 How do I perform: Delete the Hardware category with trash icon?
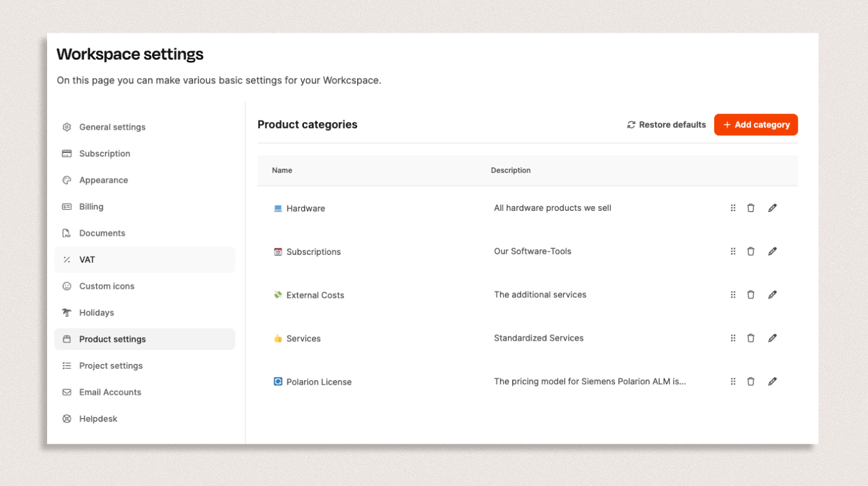(x=751, y=208)
